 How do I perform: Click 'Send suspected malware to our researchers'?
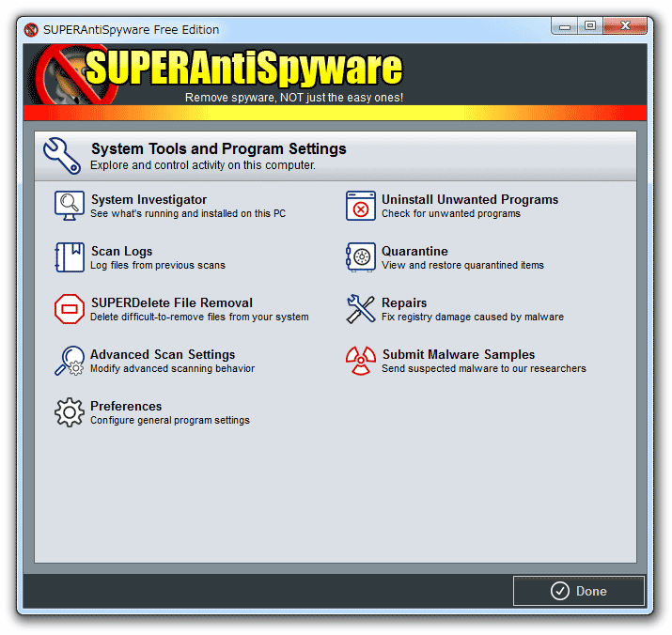(483, 368)
